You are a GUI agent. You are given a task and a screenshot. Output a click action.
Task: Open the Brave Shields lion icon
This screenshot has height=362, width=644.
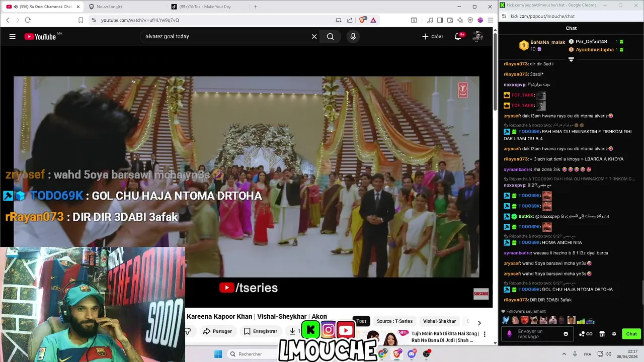point(362,20)
